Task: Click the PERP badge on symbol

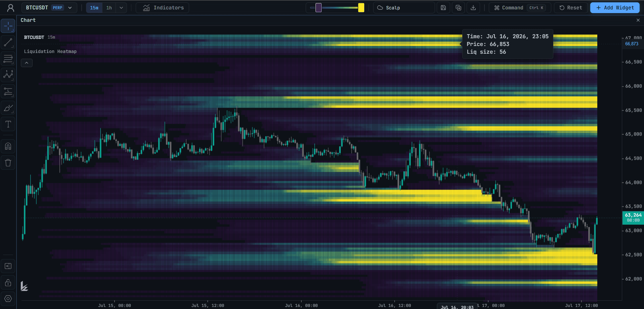Action: click(57, 8)
